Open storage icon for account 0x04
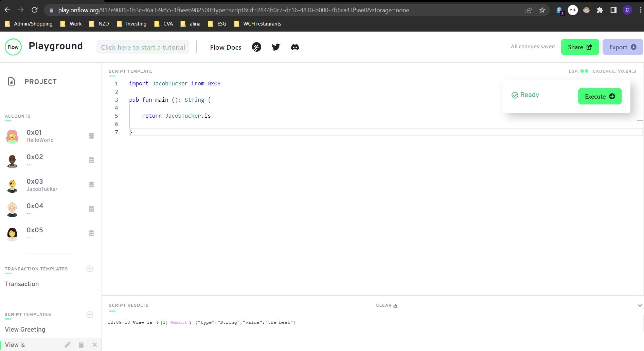This screenshot has height=351, width=644. point(91,209)
